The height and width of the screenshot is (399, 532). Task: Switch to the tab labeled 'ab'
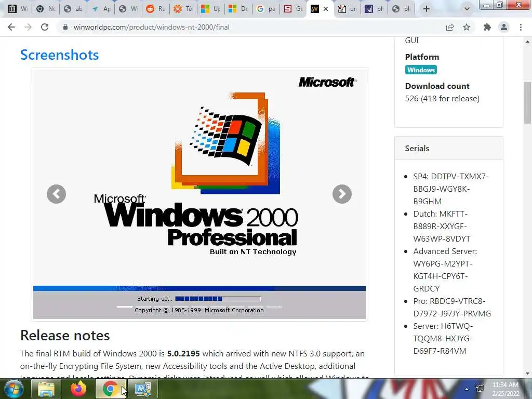[73, 9]
